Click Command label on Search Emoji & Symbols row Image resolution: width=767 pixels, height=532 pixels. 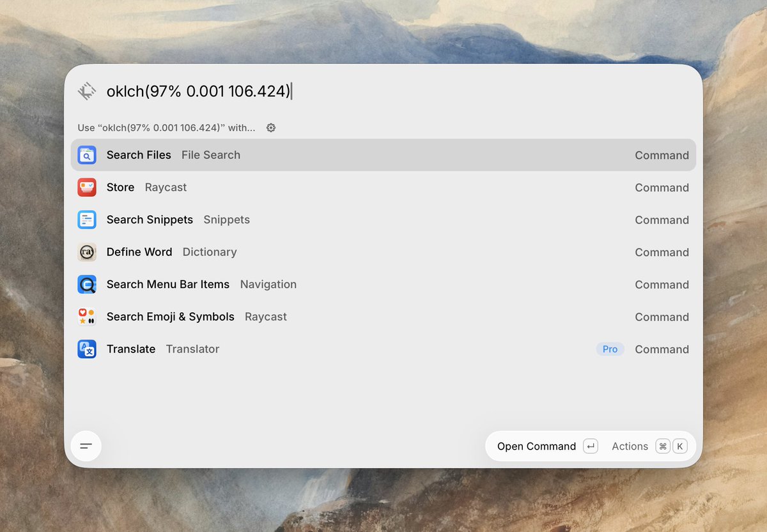[662, 317]
